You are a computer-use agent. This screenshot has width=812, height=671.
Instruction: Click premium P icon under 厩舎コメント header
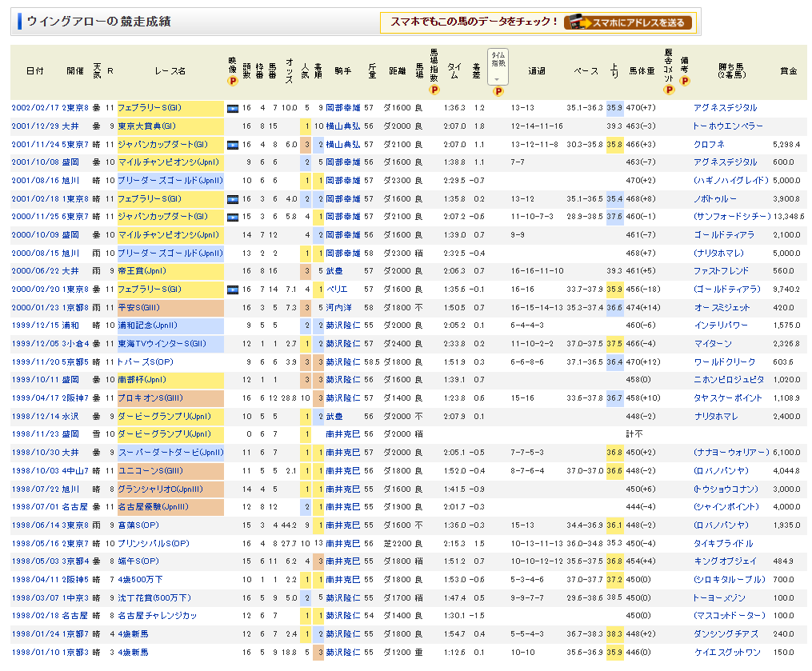(x=668, y=81)
